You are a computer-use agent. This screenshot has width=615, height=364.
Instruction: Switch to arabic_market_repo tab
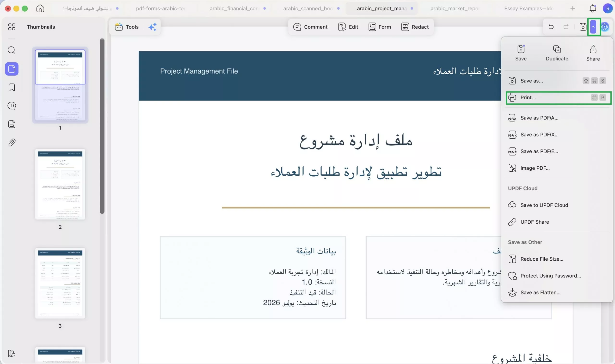tap(455, 8)
